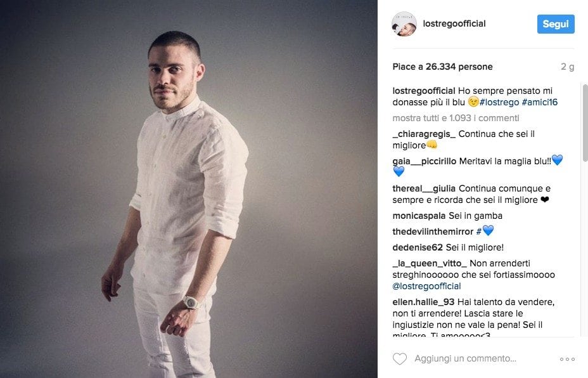
Task: Open the #amici16 hashtag
Action: 540,102
